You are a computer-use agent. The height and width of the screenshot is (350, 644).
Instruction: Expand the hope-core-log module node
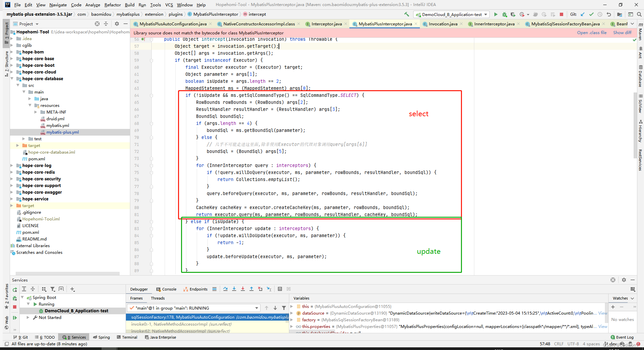click(x=12, y=166)
